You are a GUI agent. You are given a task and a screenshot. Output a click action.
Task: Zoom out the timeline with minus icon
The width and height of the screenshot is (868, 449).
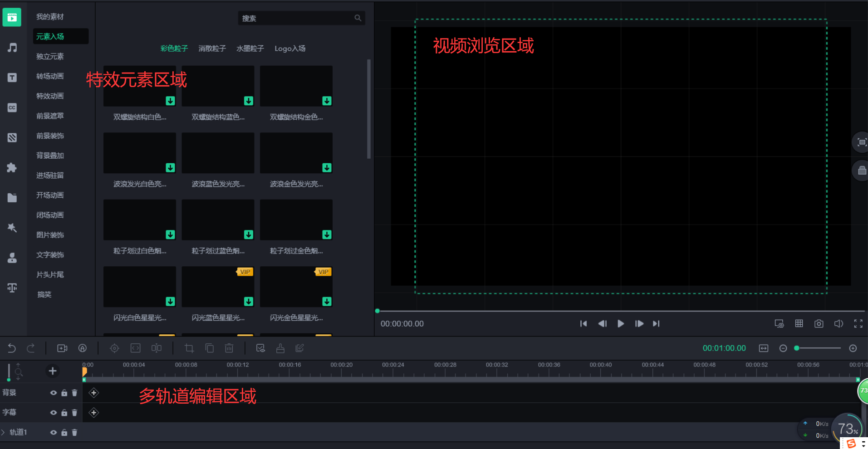(783, 348)
